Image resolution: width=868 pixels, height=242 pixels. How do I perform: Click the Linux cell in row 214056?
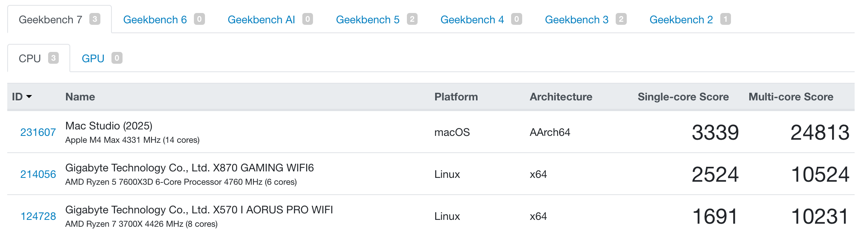[447, 174]
